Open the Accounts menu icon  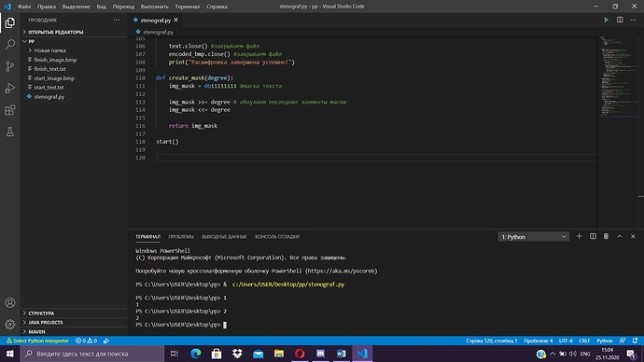[x=10, y=303]
